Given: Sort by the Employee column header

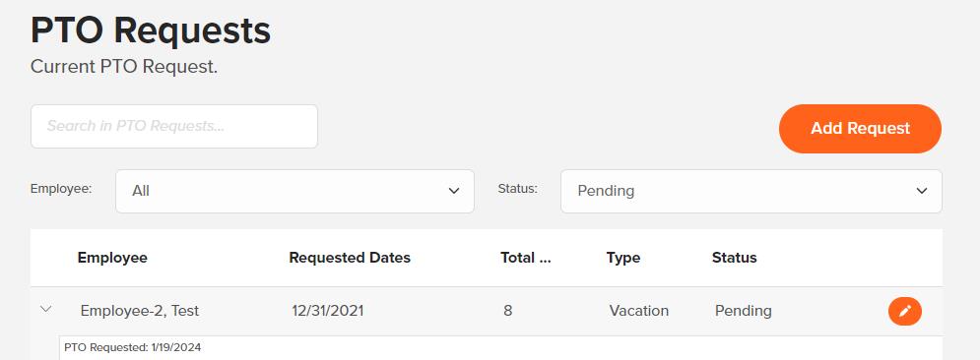Looking at the screenshot, I should pos(112,258).
